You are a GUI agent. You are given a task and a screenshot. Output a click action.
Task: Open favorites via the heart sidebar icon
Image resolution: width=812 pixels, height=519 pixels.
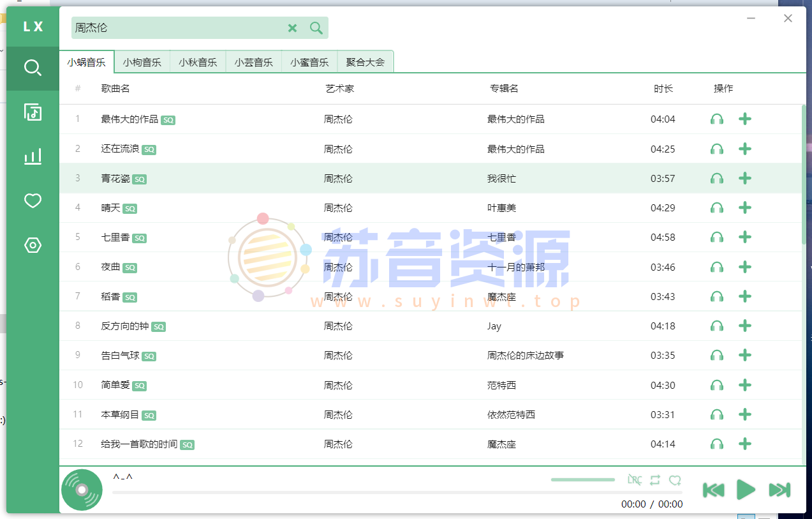(x=33, y=201)
